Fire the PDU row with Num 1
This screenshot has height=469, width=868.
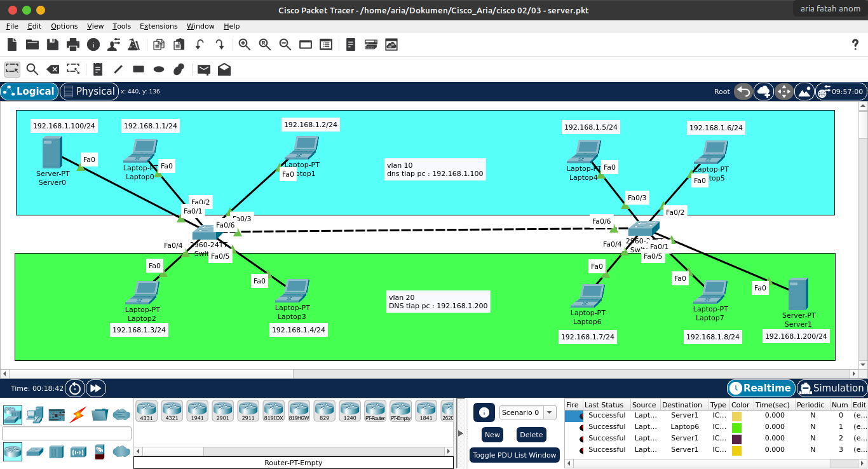point(581,427)
